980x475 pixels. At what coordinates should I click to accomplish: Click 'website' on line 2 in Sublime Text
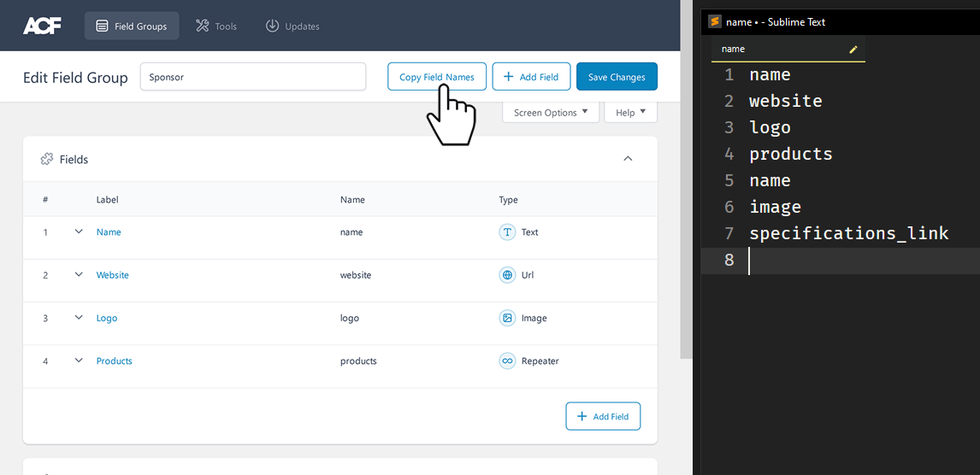pyautogui.click(x=786, y=101)
